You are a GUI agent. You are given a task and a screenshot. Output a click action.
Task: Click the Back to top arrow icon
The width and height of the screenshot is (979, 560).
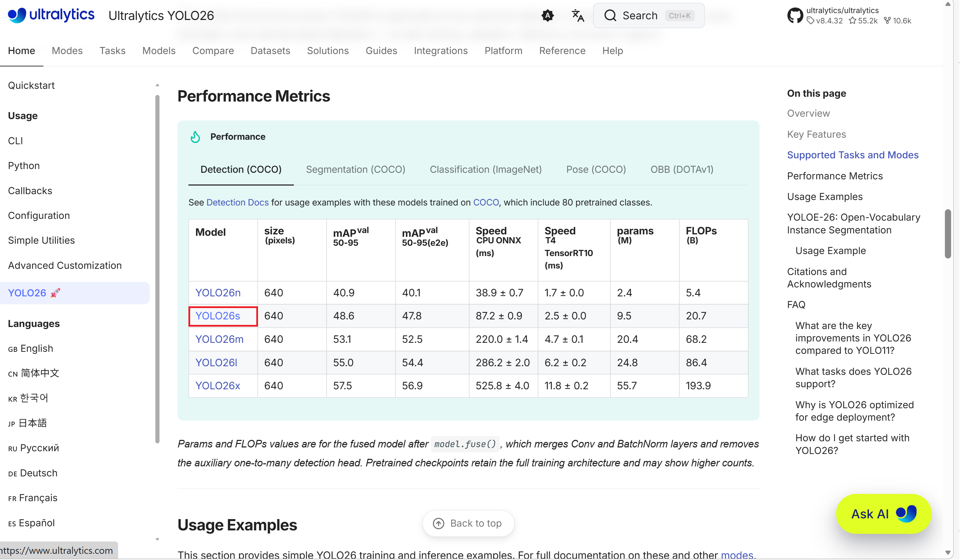(438, 523)
